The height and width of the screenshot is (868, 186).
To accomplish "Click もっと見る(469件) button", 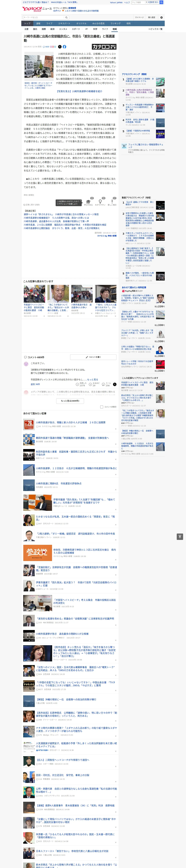I will pyautogui.click(x=70, y=401).
